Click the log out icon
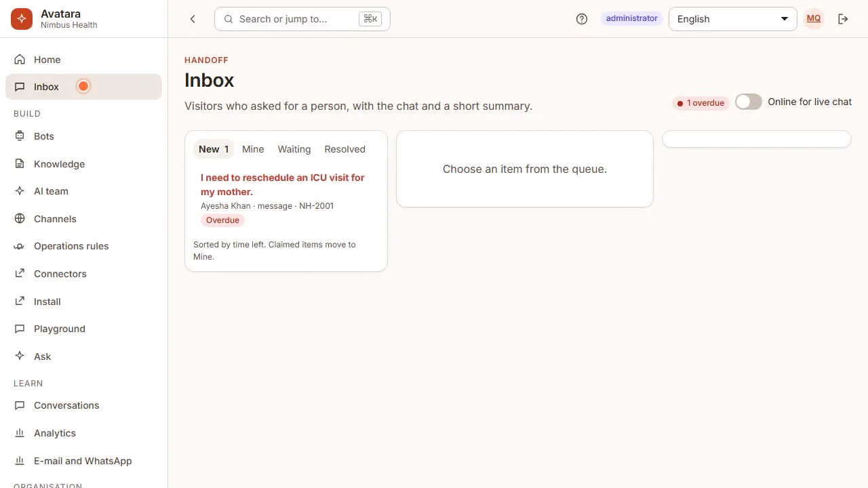 coord(844,19)
